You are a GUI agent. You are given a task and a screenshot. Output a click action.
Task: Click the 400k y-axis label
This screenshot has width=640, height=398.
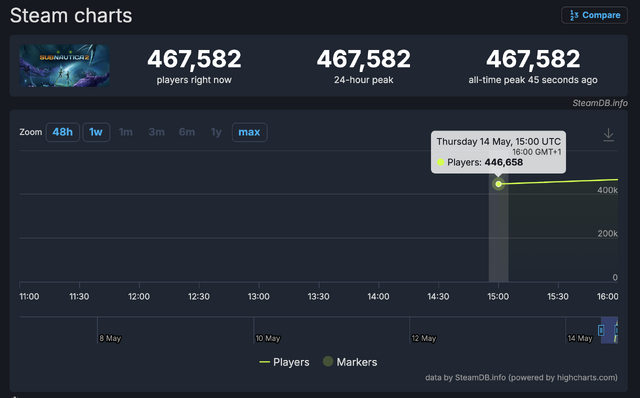point(607,190)
